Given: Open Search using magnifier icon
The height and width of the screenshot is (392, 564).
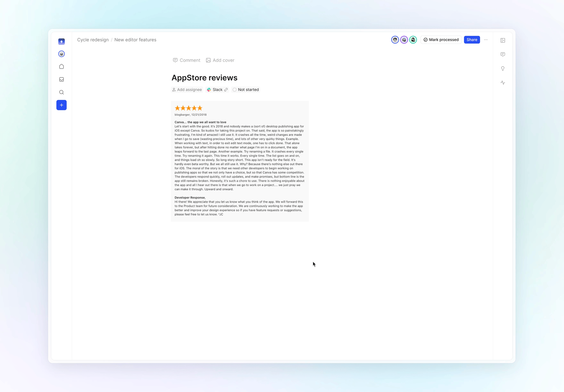Looking at the screenshot, I should click(x=62, y=92).
